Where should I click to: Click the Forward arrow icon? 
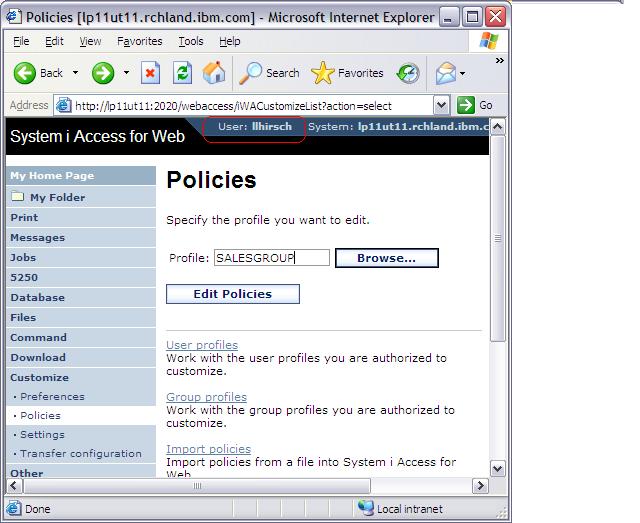pos(103,73)
